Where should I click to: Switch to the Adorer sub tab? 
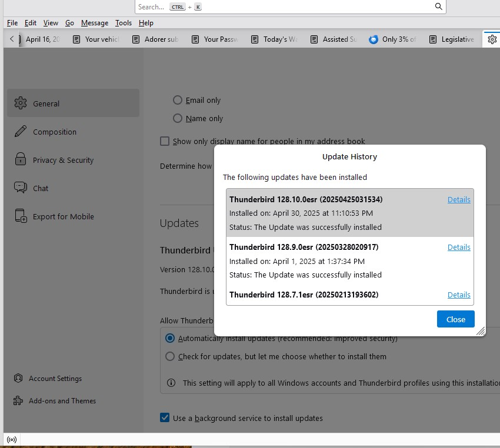click(x=156, y=39)
